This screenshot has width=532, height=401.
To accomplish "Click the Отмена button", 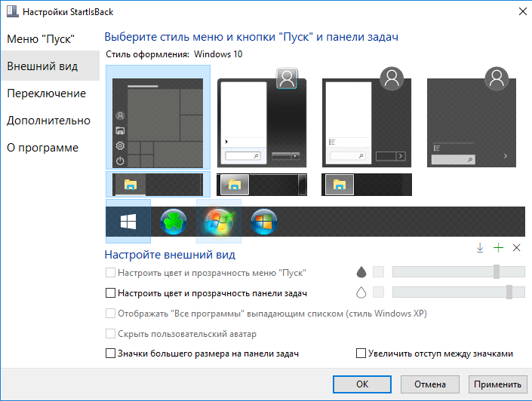I will coord(430,384).
